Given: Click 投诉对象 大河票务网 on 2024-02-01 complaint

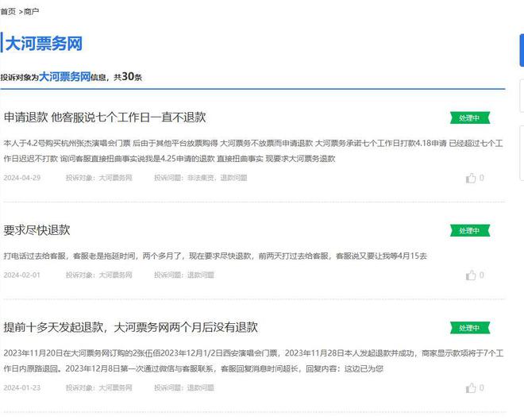Looking at the screenshot, I should [99, 276].
